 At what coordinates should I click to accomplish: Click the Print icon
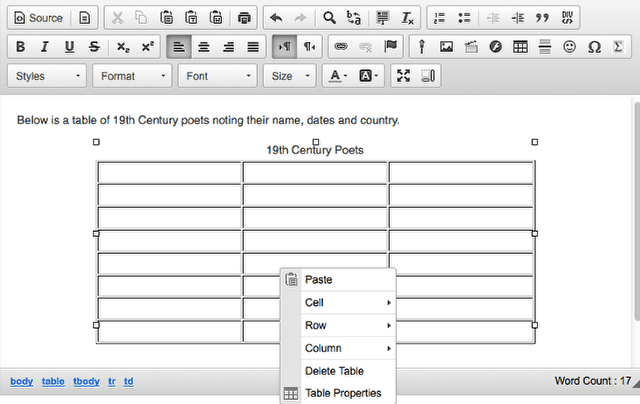pos(244,18)
